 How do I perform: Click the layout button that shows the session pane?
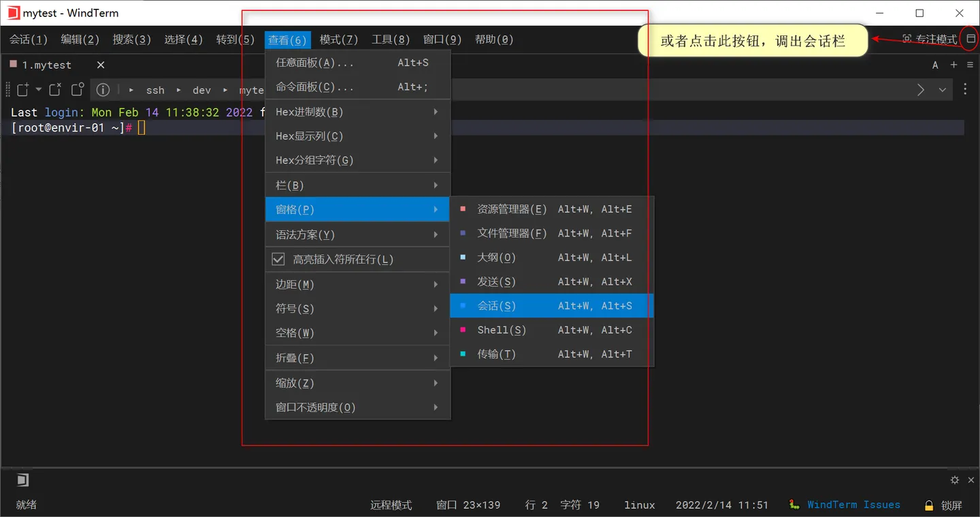pyautogui.click(x=971, y=39)
